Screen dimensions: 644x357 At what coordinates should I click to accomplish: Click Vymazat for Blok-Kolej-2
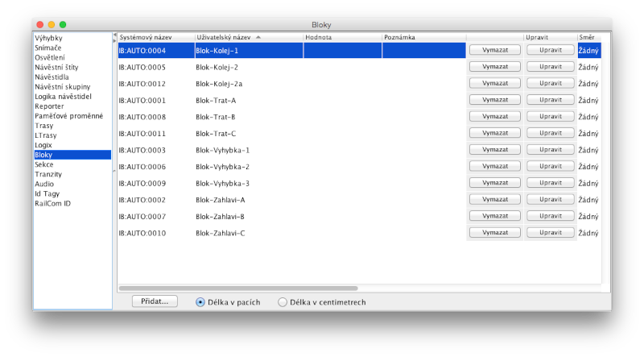493,67
